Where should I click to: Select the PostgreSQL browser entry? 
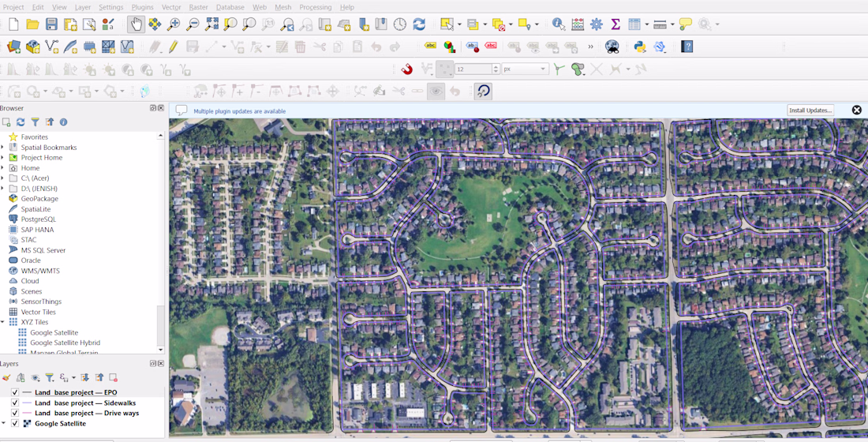(x=38, y=219)
